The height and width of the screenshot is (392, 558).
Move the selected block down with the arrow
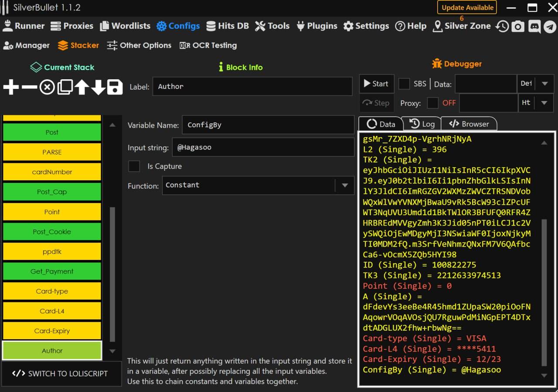coord(98,87)
